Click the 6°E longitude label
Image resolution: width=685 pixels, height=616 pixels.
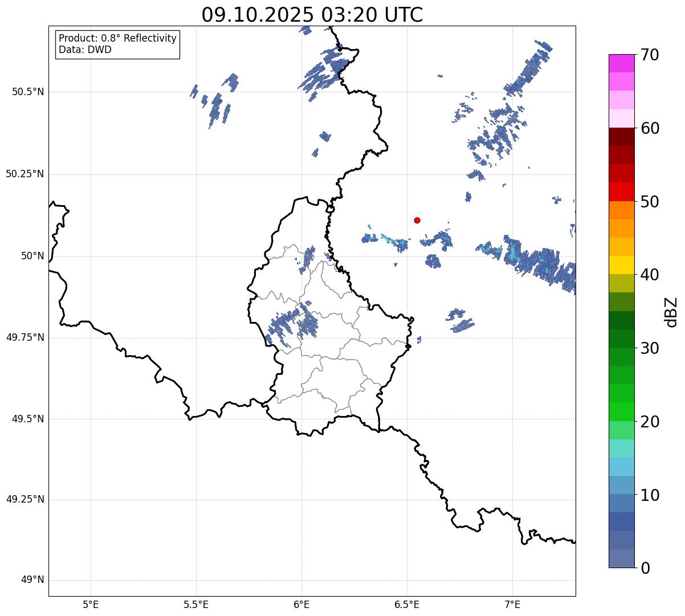click(x=301, y=604)
